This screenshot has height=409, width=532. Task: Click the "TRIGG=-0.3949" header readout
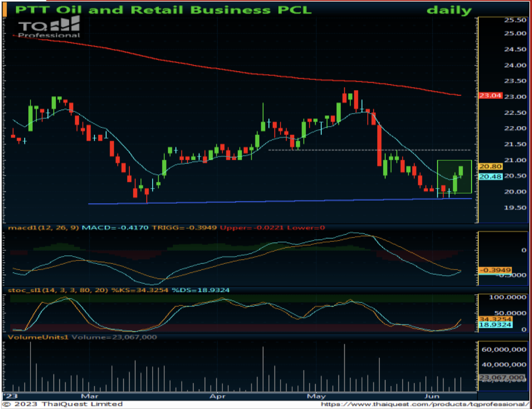(x=184, y=227)
